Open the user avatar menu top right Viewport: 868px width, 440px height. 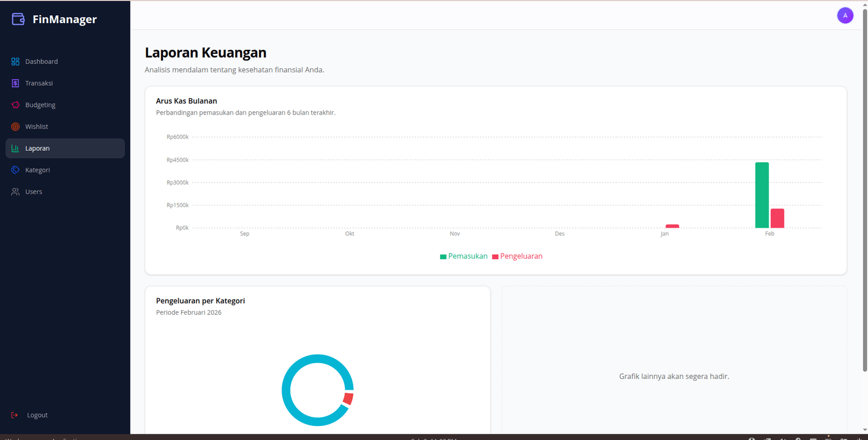pos(845,15)
